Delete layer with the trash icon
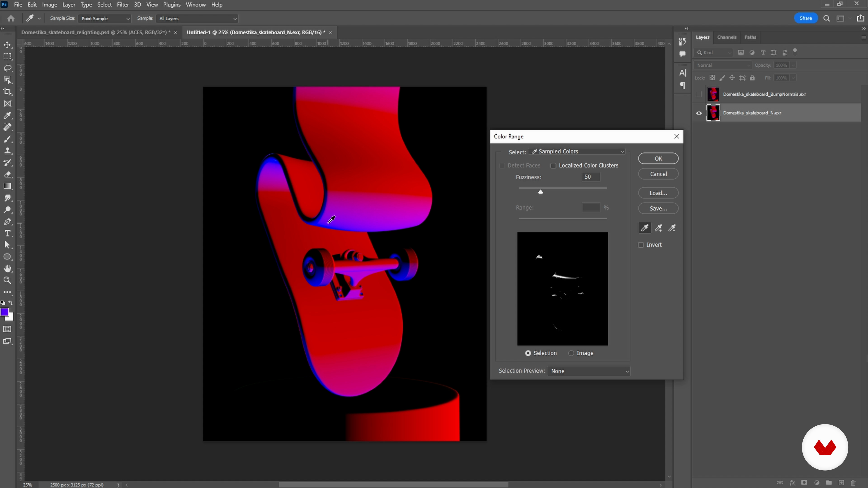The height and width of the screenshot is (488, 868). (853, 483)
